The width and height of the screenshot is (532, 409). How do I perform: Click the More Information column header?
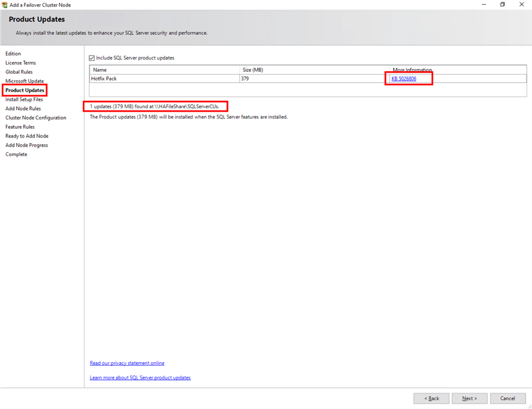(458, 70)
